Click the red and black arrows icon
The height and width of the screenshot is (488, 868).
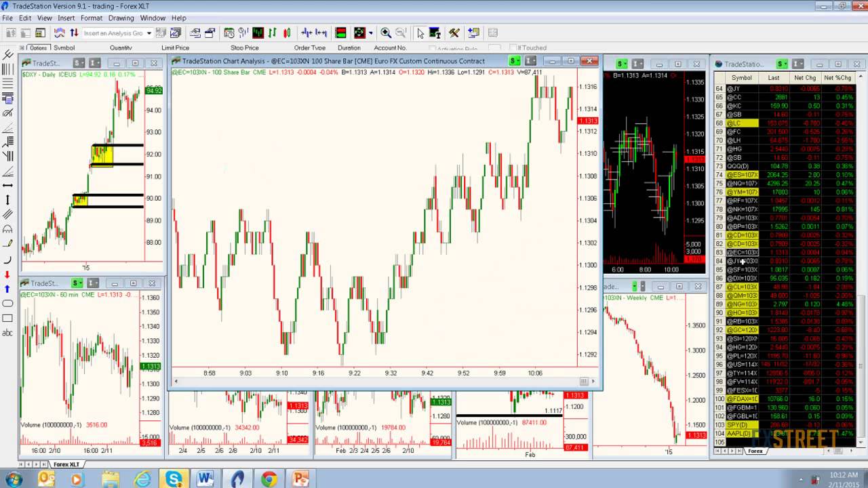74,33
